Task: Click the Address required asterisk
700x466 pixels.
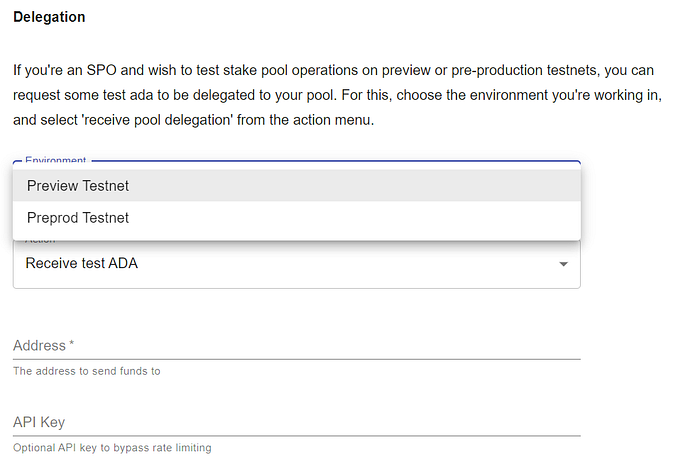Action: 72,346
